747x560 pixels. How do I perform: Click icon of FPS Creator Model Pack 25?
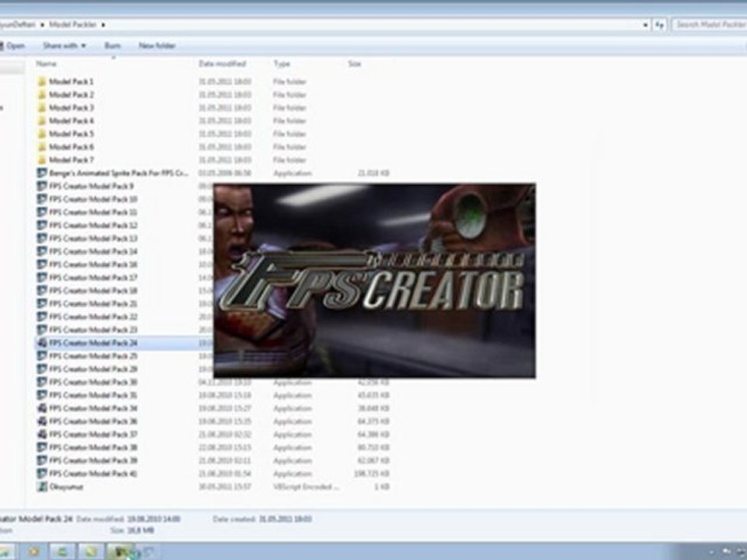42,355
